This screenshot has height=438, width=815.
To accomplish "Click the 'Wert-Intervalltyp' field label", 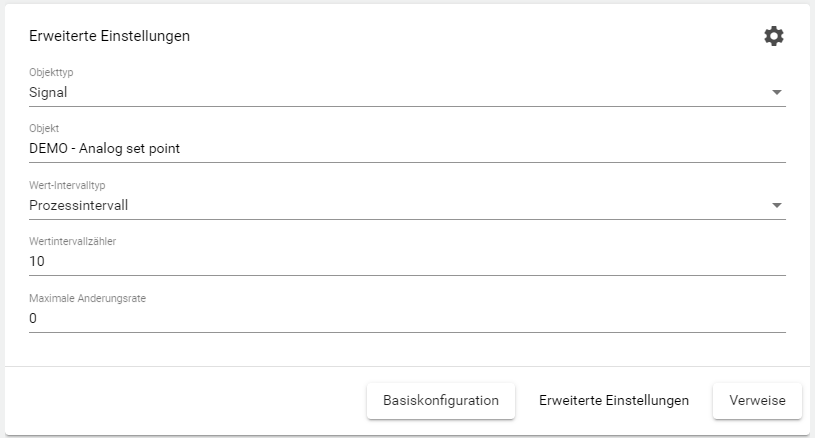I will click(65, 185).
